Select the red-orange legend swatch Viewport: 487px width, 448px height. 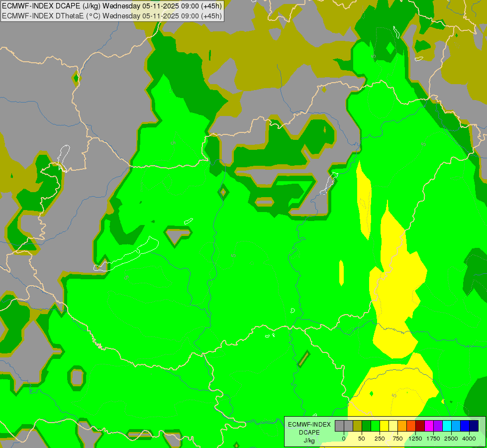(x=411, y=426)
